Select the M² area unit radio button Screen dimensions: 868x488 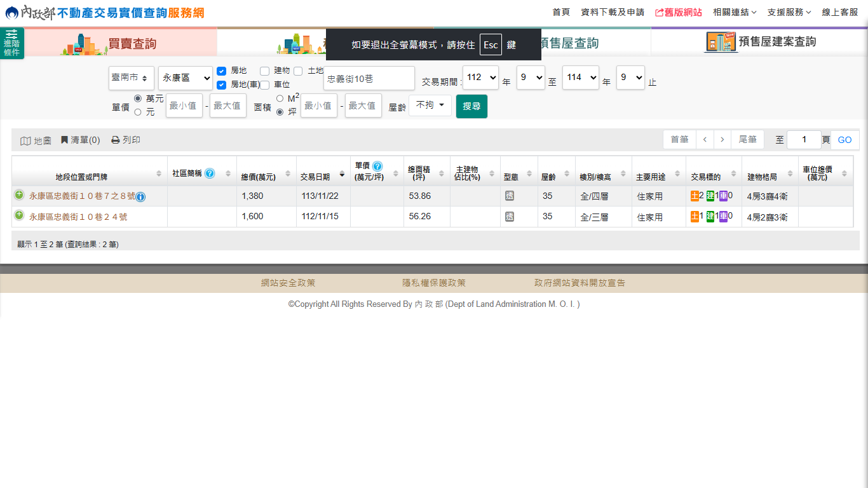point(280,98)
